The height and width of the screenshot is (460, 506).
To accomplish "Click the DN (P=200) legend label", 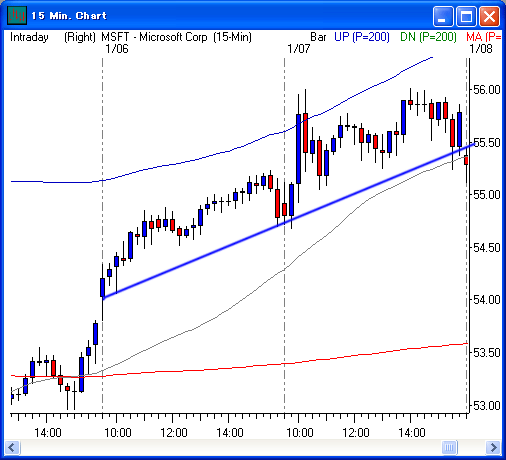I will tap(428, 37).
